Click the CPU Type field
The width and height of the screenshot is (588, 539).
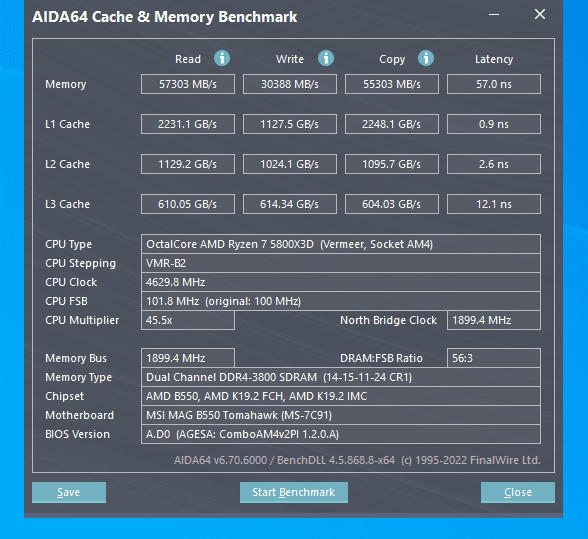pyautogui.click(x=341, y=244)
